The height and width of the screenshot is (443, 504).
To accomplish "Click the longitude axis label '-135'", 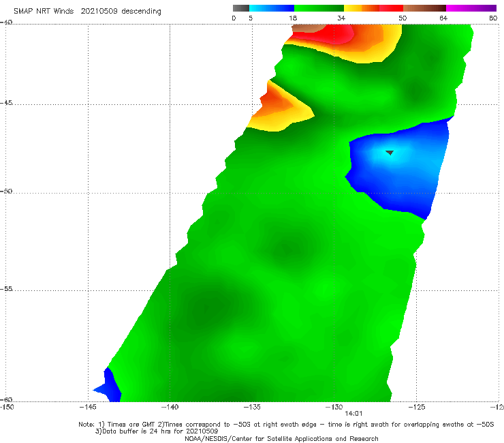I will point(252,407).
